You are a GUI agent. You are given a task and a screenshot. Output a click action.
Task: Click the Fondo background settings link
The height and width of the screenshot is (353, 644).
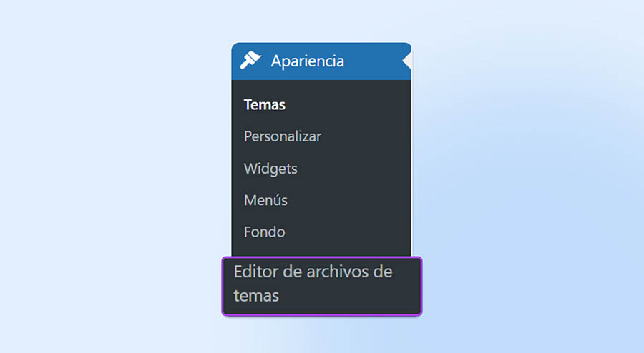264,232
